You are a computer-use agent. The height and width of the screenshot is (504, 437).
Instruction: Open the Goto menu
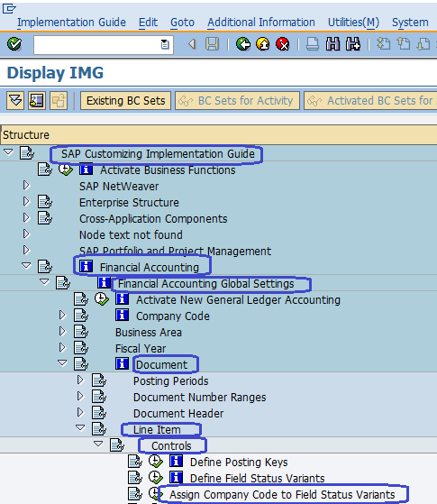(x=182, y=23)
